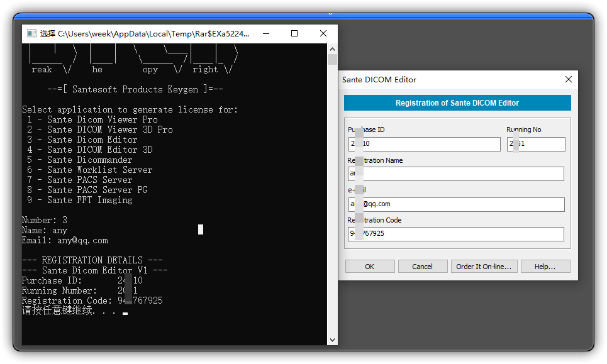Click the 'Email: any@qq.com' console line

click(x=65, y=240)
